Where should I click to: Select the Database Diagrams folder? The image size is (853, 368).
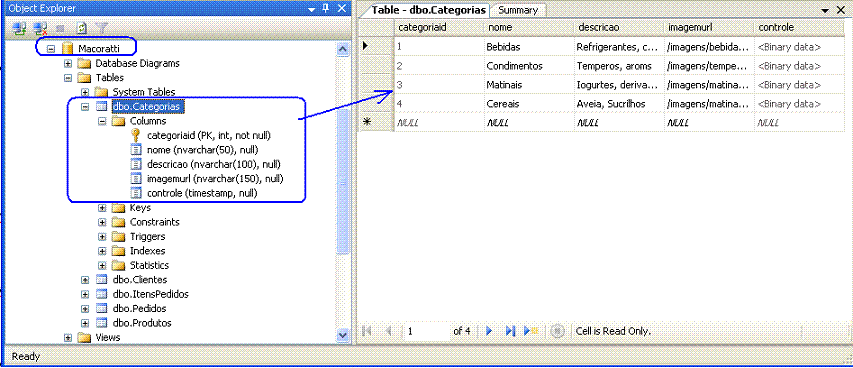point(138,63)
